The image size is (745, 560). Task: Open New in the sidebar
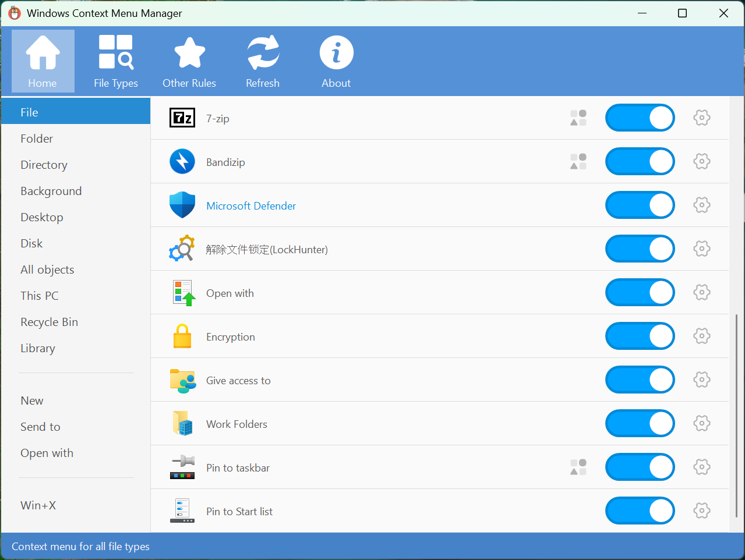click(x=76, y=400)
